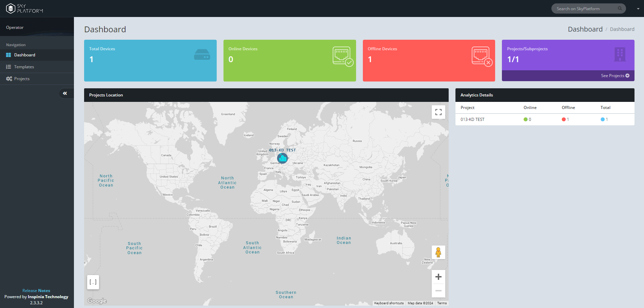
Task: Go to Templates in the sidebar
Action: tap(24, 67)
